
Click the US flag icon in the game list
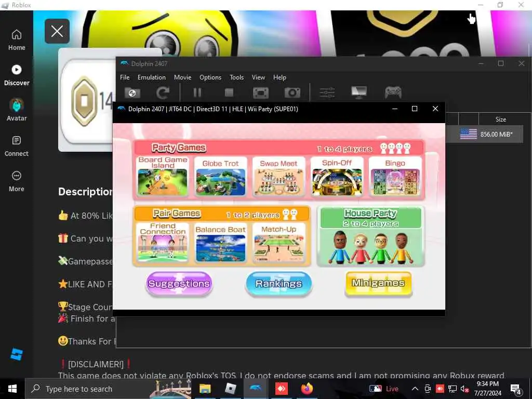coord(468,134)
